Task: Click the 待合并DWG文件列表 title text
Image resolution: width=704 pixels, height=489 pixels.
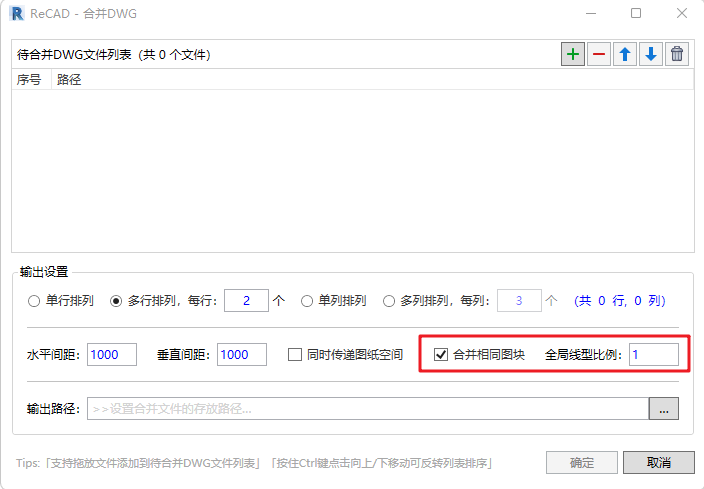Action: point(114,55)
